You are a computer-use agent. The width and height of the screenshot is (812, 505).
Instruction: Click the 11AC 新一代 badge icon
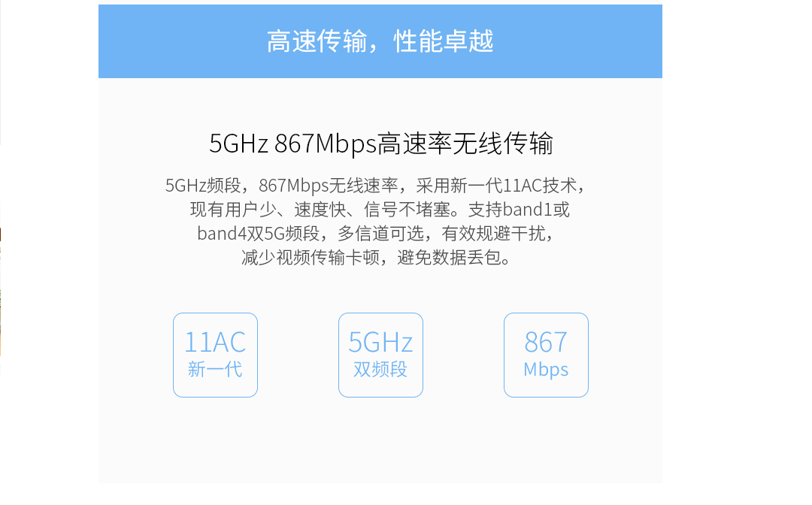(x=215, y=355)
